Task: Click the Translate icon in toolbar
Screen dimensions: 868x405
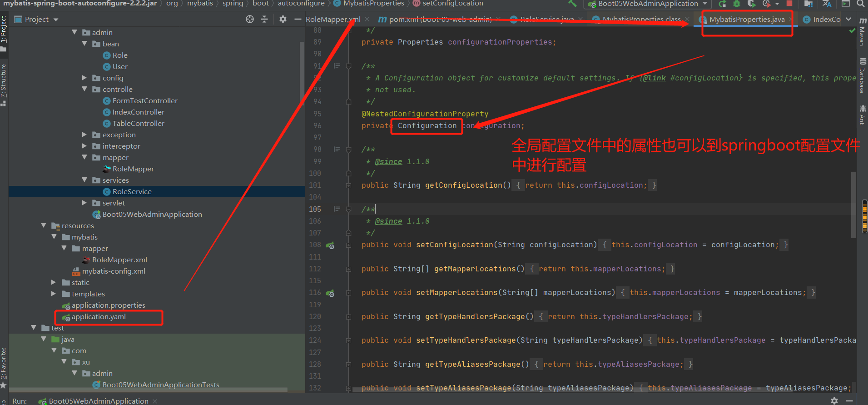Action: tap(827, 4)
